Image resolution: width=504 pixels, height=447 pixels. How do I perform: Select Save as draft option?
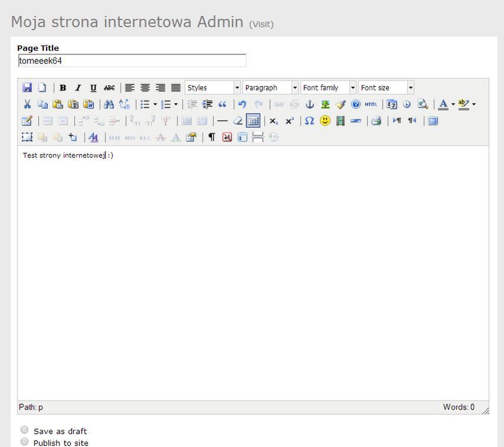pyautogui.click(x=24, y=430)
